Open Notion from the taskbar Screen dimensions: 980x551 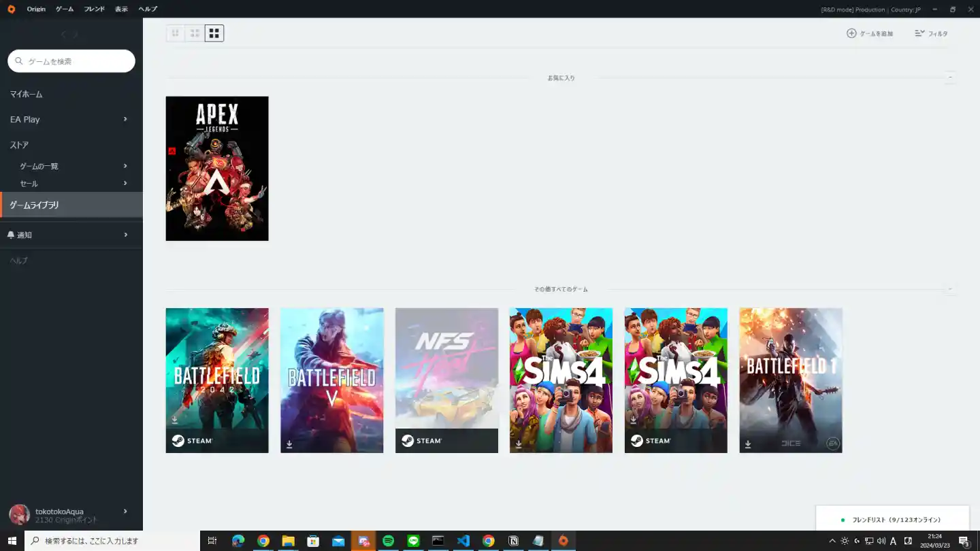514,541
